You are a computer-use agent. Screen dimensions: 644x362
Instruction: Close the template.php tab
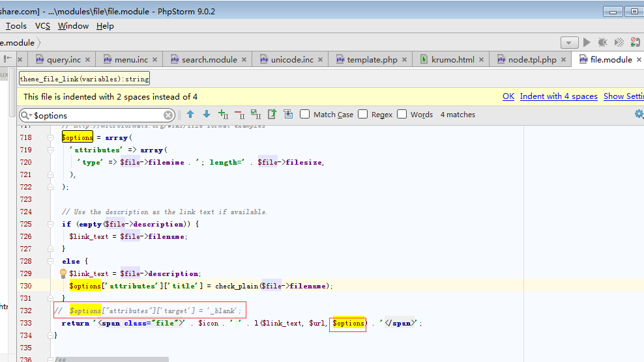[405, 60]
